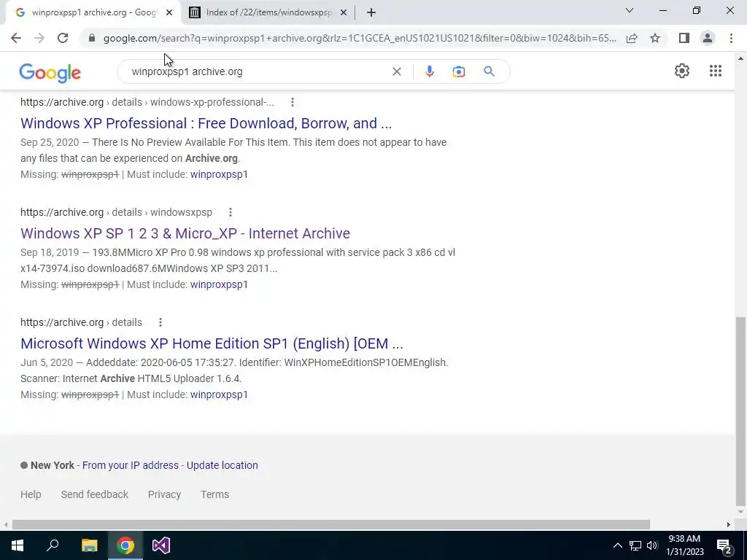This screenshot has width=747, height=560.
Task: Bookmark this tab with the star
Action: pyautogui.click(x=655, y=38)
